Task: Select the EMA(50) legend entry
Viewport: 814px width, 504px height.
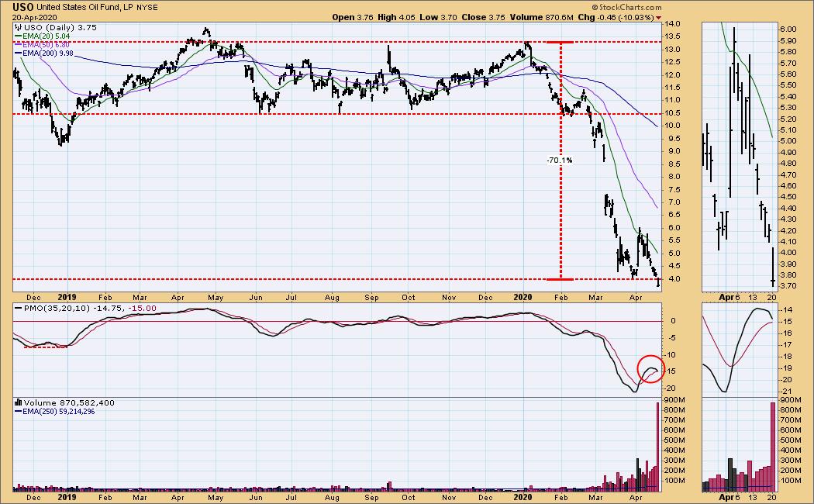Action: coord(42,45)
